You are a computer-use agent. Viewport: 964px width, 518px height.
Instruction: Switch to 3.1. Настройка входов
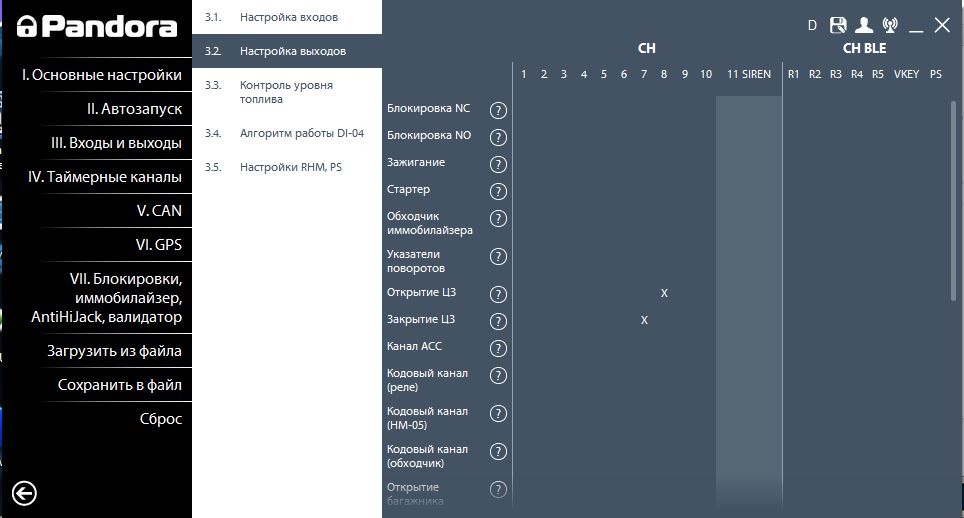click(x=288, y=18)
